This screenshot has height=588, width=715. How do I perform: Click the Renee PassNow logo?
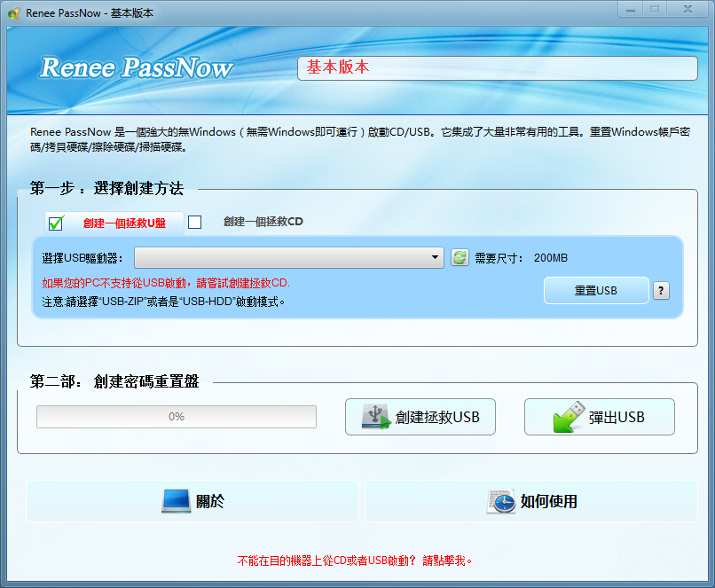click(137, 68)
